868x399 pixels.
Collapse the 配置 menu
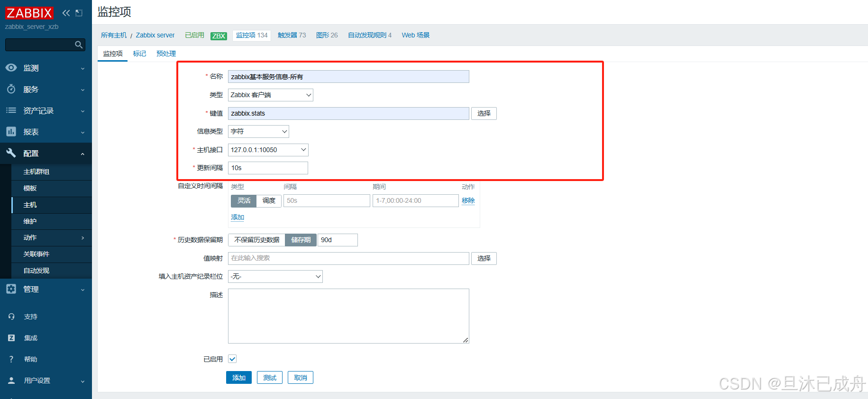[x=82, y=154]
